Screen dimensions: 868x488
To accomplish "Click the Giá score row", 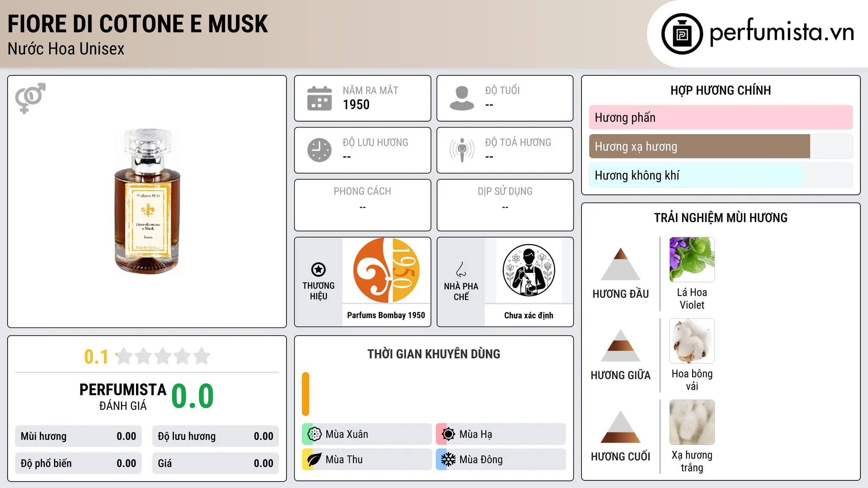I will (x=215, y=463).
